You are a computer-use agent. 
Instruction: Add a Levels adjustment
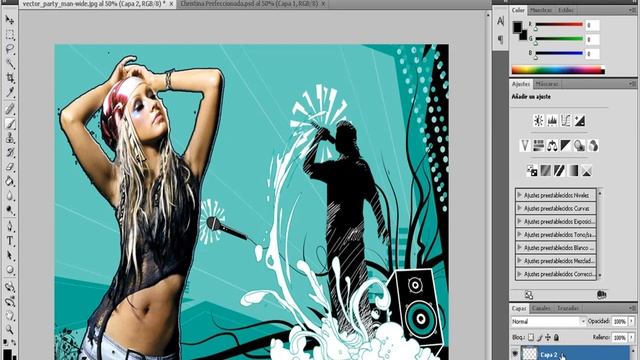click(552, 120)
